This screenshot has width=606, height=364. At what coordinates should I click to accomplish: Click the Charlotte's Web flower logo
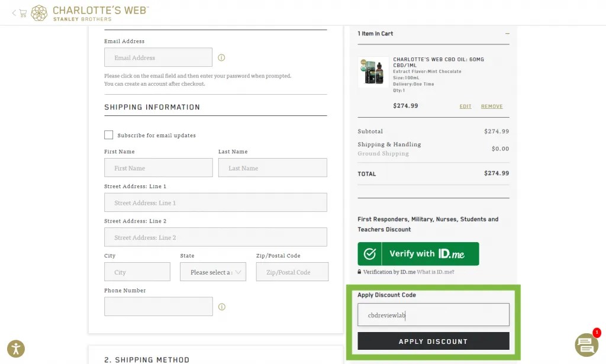pos(39,12)
